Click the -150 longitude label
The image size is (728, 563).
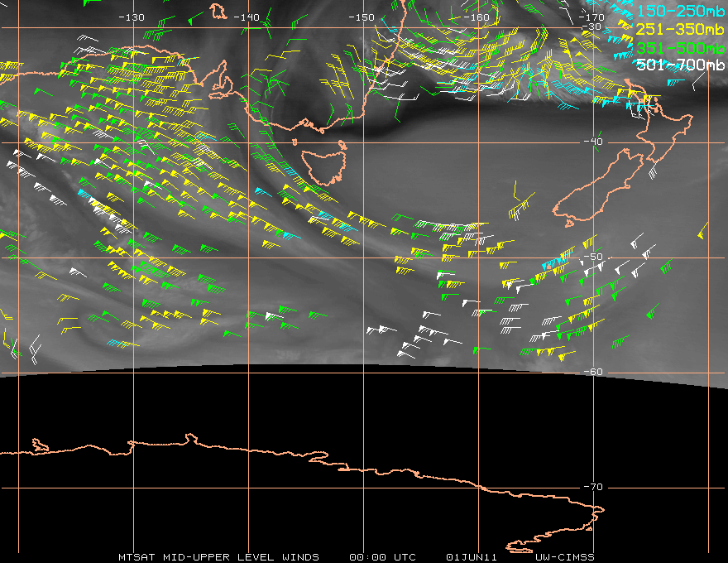pos(362,17)
